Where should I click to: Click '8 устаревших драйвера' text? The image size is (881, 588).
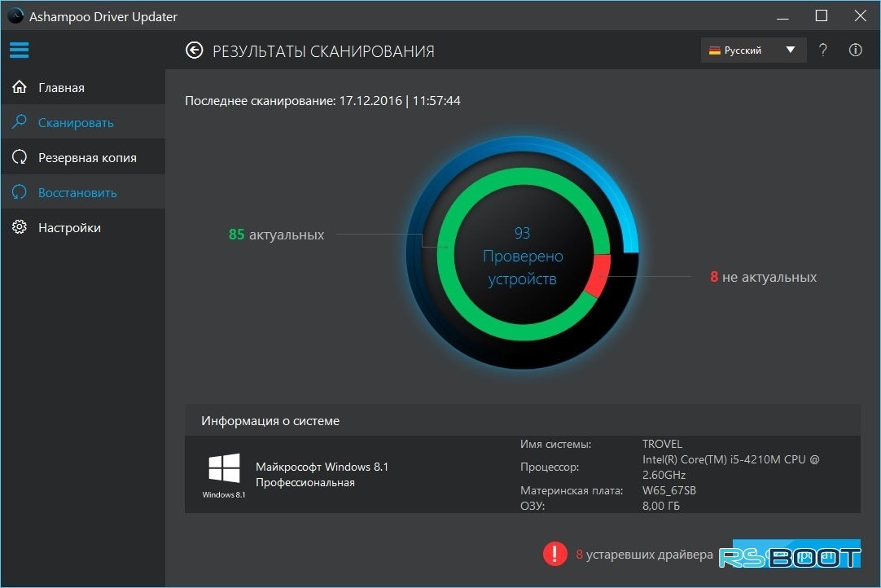tap(644, 555)
